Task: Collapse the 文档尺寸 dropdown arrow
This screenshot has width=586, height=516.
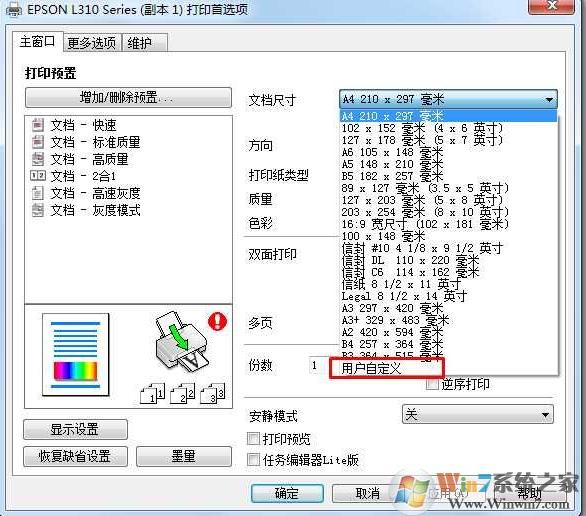Action: tap(549, 99)
